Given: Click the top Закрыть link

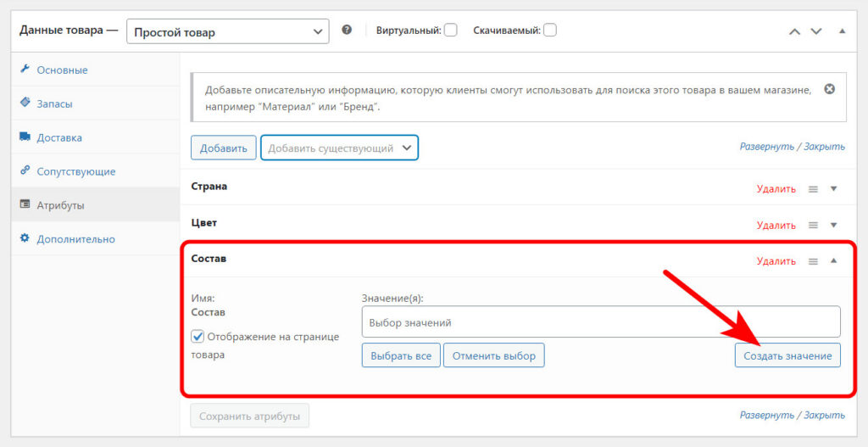Looking at the screenshot, I should pyautogui.click(x=824, y=147).
